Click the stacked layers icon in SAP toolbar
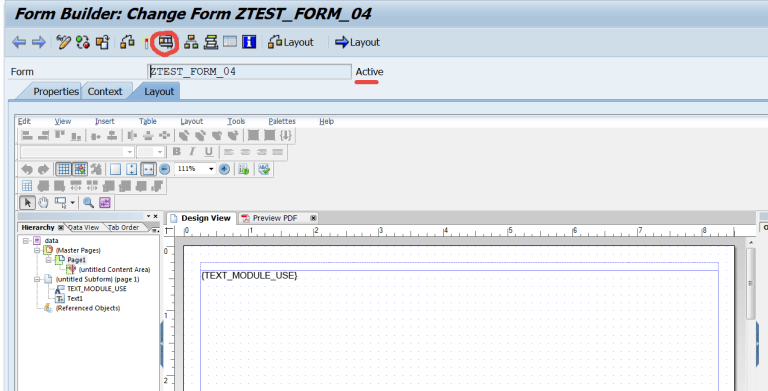Screen dimensions: 768x391 pyautogui.click(x=211, y=42)
